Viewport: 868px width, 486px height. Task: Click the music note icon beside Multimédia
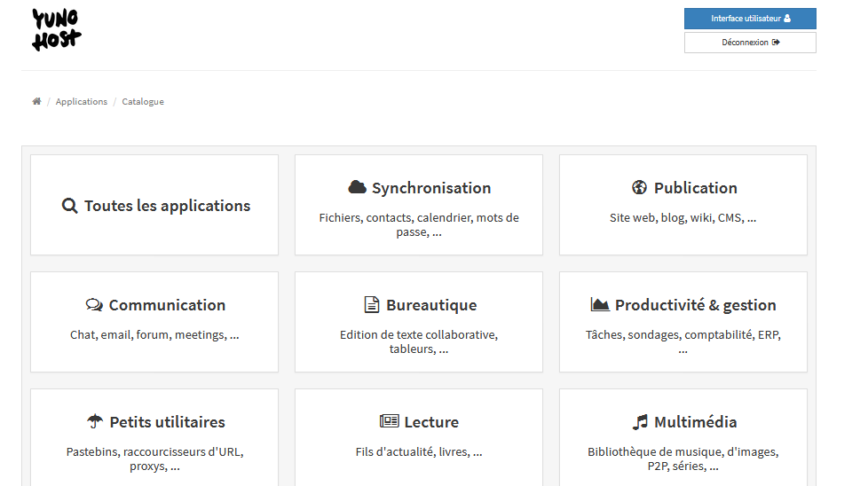tap(640, 422)
